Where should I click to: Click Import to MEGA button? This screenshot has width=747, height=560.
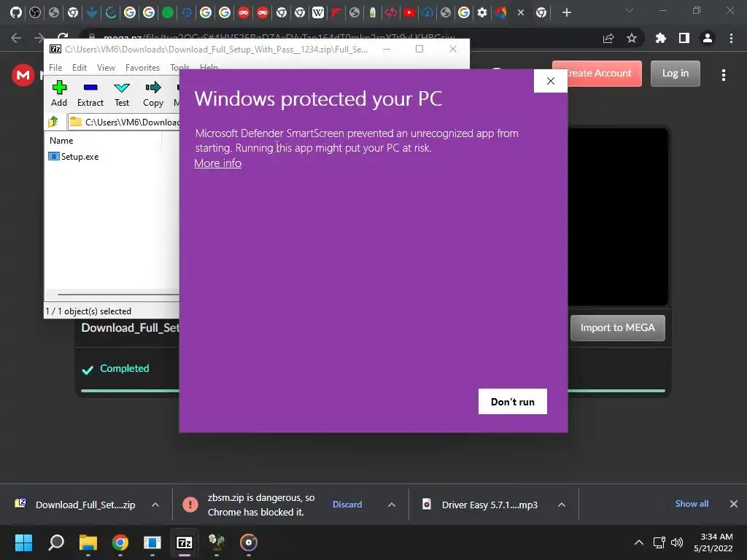pyautogui.click(x=617, y=327)
